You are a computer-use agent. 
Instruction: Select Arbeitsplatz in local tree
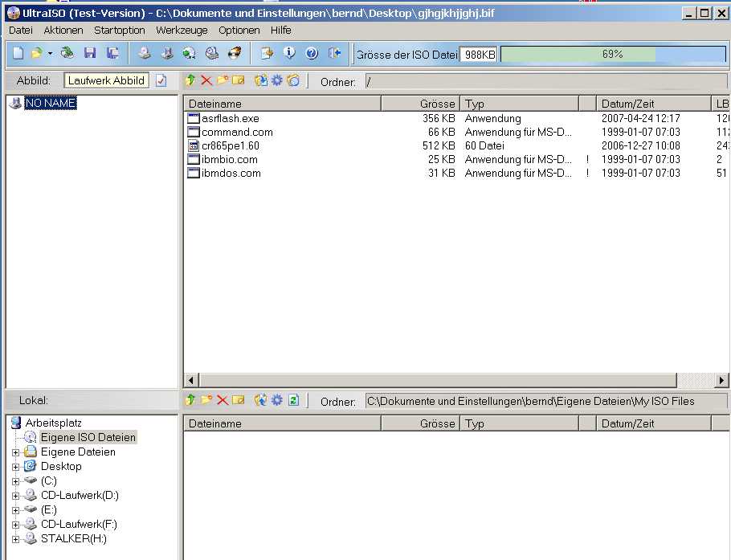(x=53, y=423)
